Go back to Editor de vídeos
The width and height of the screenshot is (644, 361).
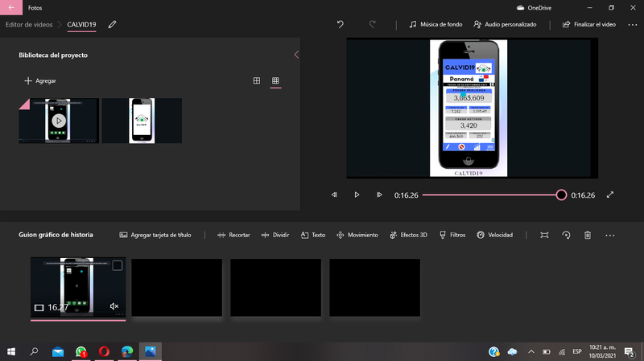pos(29,25)
